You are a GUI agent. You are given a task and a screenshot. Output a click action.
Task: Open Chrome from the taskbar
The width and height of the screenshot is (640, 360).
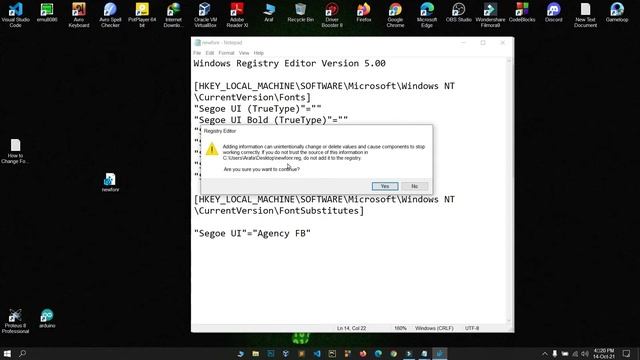tap(393, 353)
